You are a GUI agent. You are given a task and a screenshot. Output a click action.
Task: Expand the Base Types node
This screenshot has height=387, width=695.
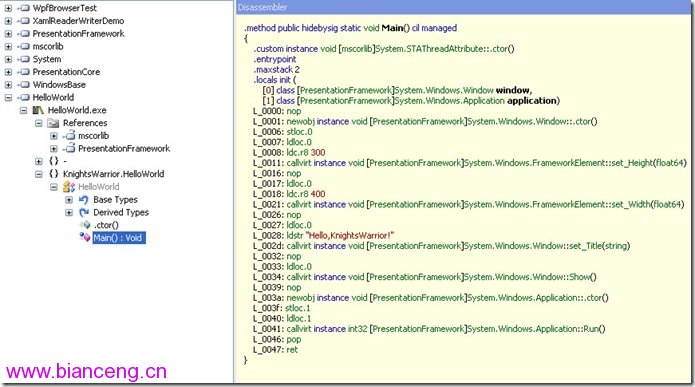69,200
